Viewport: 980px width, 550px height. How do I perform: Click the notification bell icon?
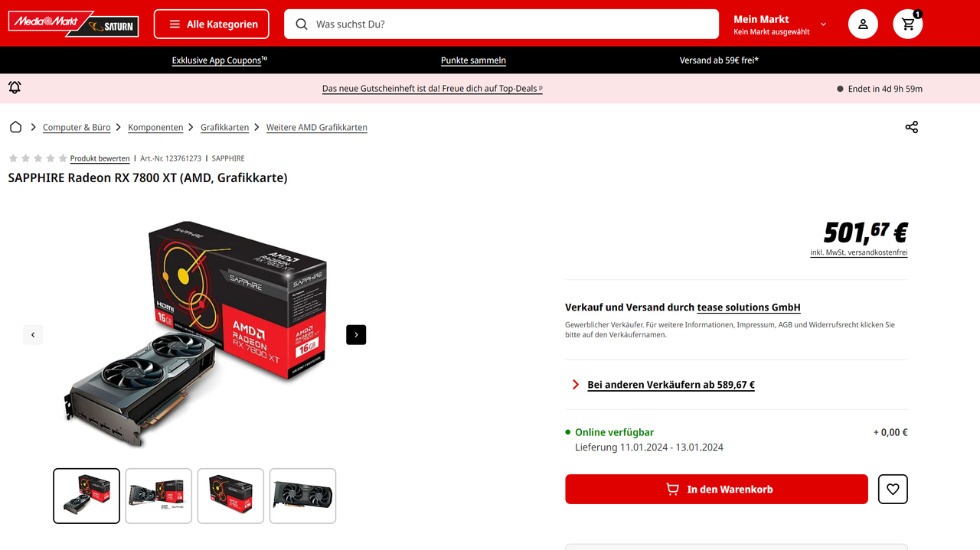click(15, 88)
